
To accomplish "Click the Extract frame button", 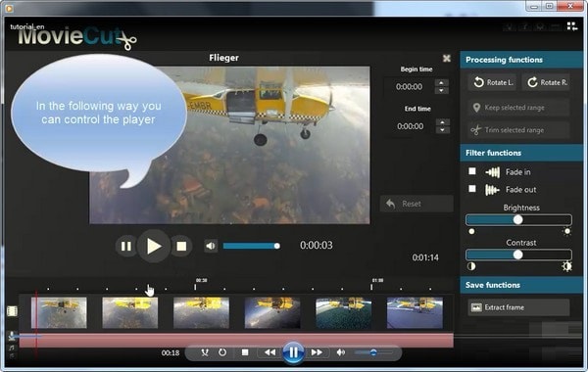I will click(x=518, y=307).
